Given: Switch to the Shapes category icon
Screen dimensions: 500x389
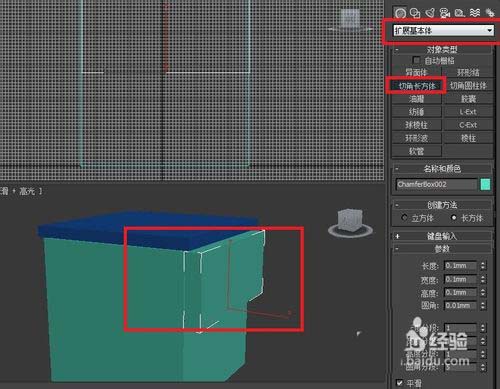Looking at the screenshot, I should [415, 13].
